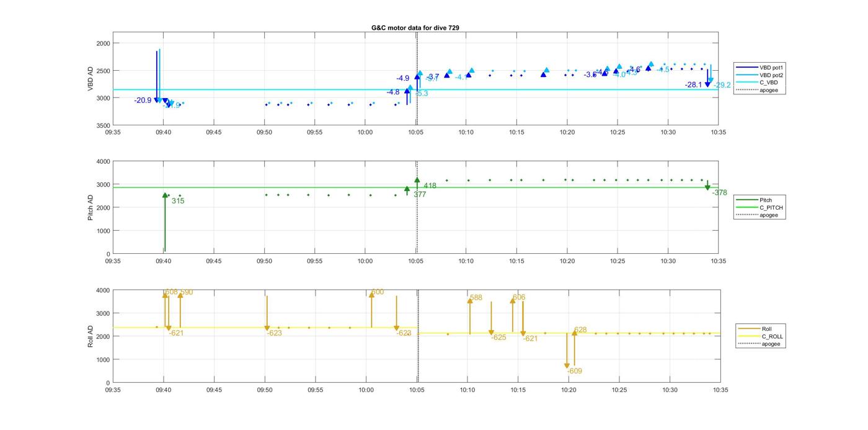Click the '4000' tick on the Pitch axis
Screen dimensions: 868x430
click(x=102, y=162)
